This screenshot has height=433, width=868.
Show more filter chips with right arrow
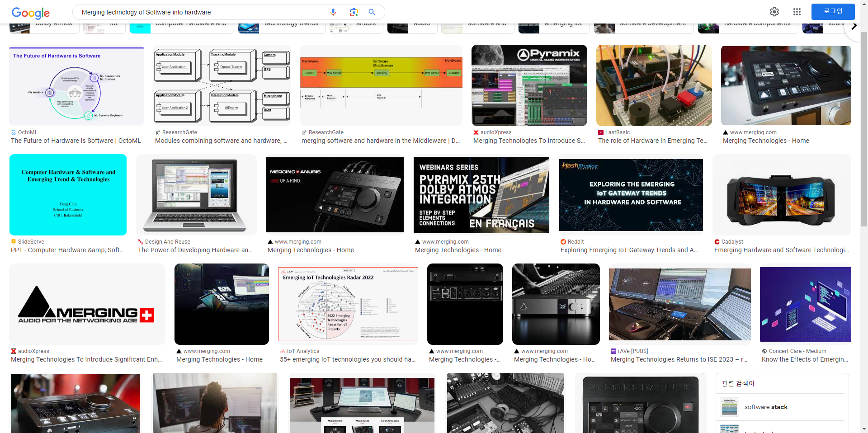coord(854,26)
